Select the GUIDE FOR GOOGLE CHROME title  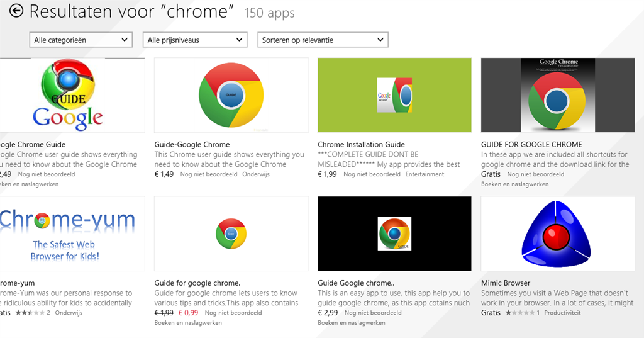(x=531, y=144)
